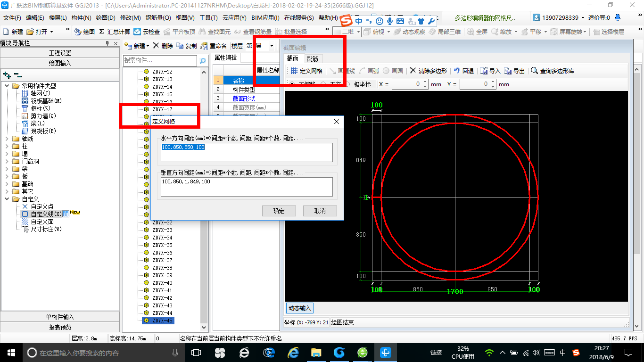Select the 属性编辑 tab
This screenshot has height=362, width=644.
225,58
